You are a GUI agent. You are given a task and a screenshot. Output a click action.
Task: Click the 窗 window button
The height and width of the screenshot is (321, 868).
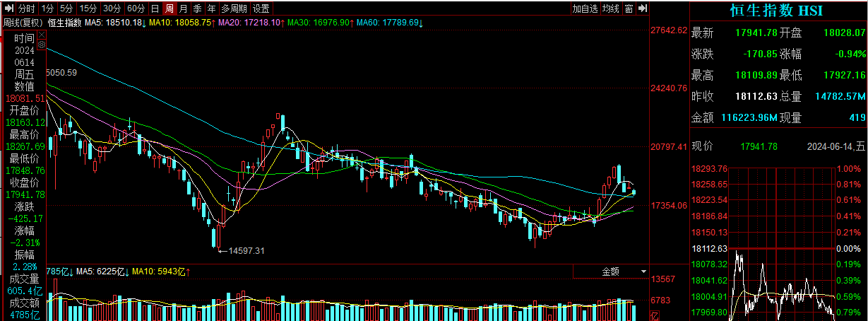628,8
